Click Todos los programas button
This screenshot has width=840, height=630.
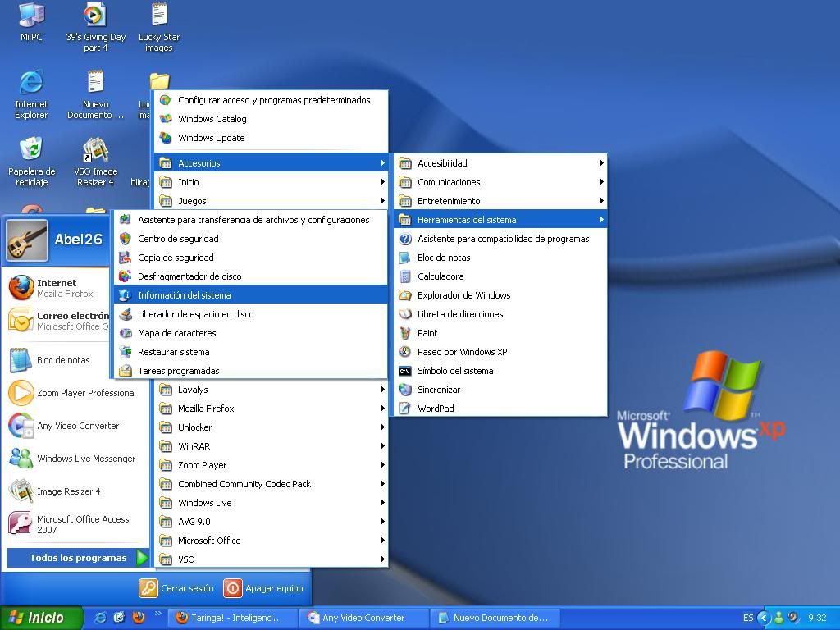tap(78, 558)
